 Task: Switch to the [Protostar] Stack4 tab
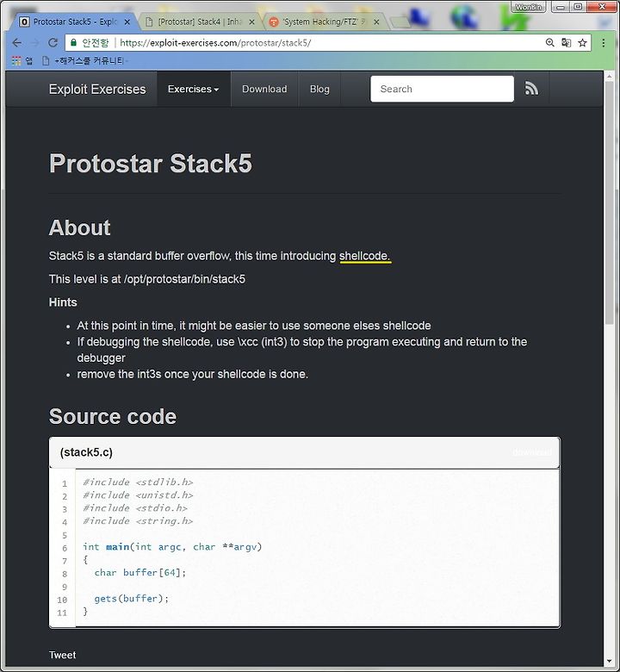coord(199,22)
